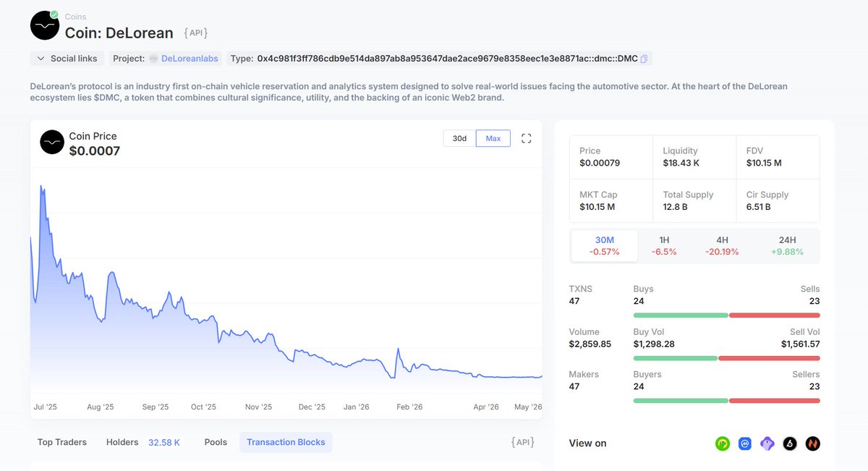Open the purple ghost-shaped View on icon
The width and height of the screenshot is (868, 471).
tap(767, 444)
